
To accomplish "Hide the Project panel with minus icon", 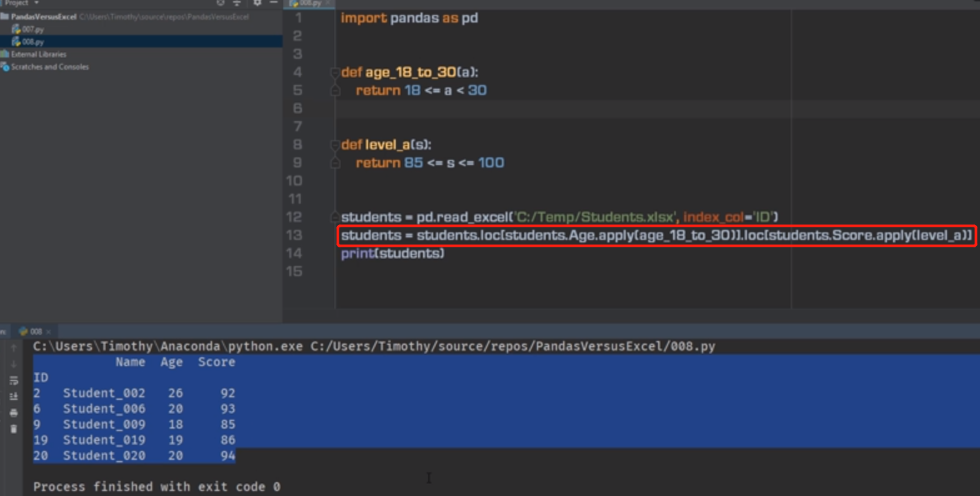I will 273,2.
